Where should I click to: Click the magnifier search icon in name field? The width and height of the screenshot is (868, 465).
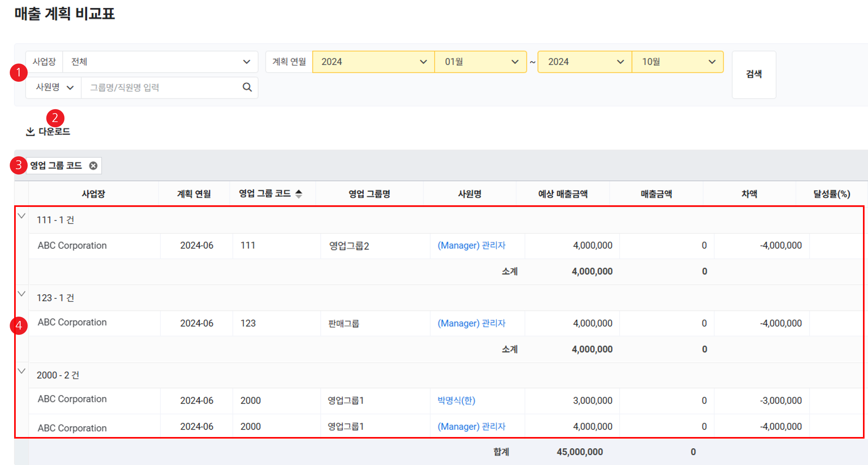[247, 87]
